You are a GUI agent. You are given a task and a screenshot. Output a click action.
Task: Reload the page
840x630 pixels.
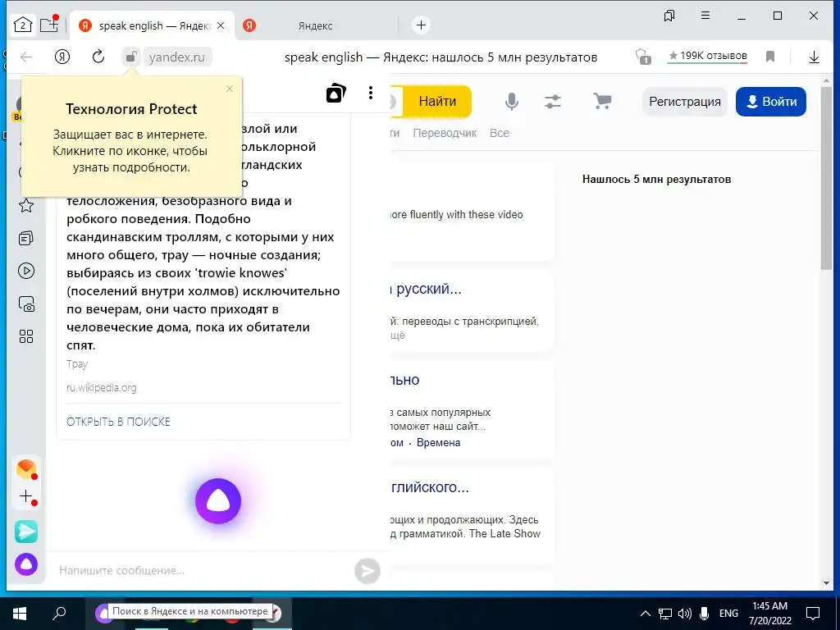pos(98,57)
